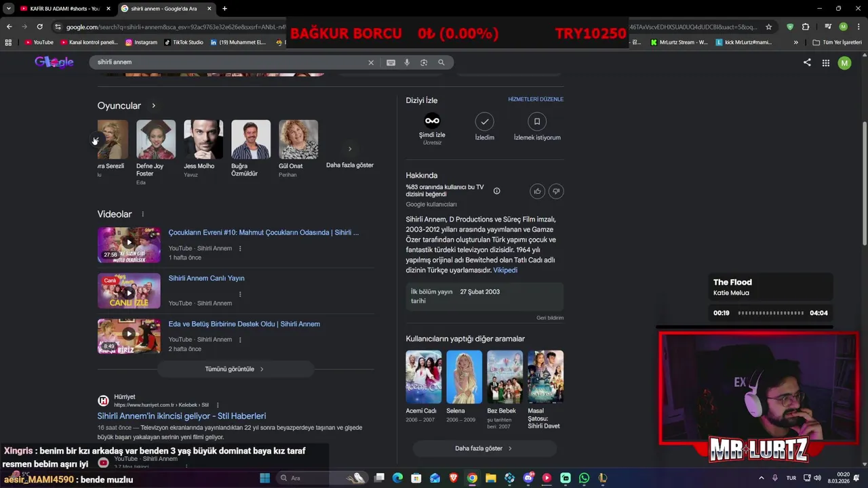Open info icon beside user rating

point(496,191)
